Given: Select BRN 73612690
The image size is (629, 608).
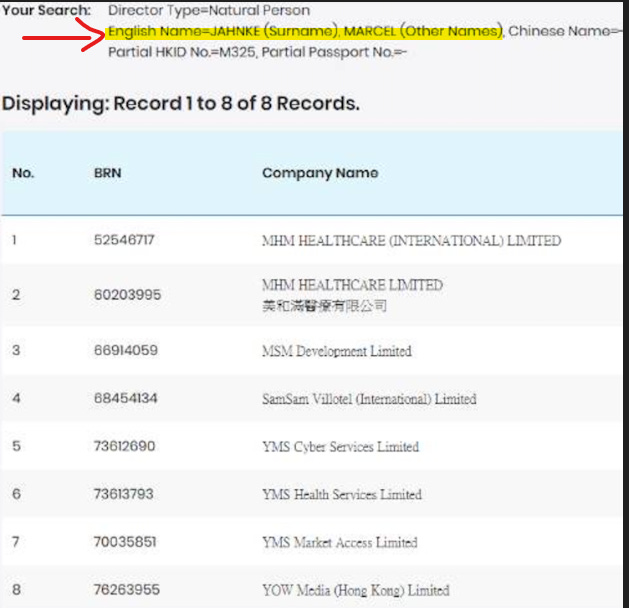Looking at the screenshot, I should [x=124, y=446].
